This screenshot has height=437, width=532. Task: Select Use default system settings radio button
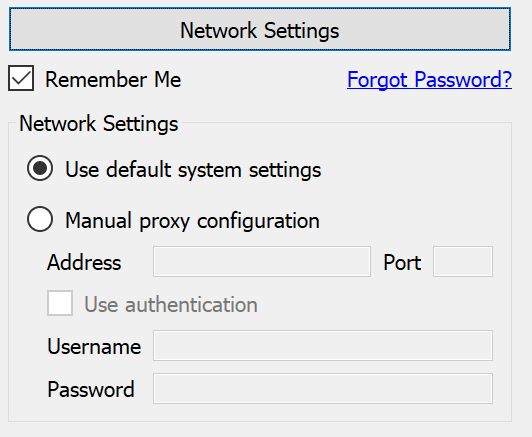tap(40, 168)
